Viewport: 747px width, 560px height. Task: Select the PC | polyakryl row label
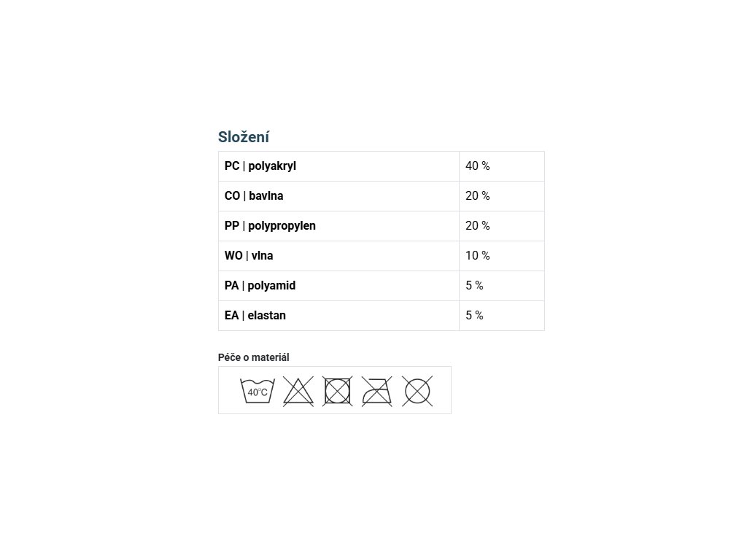[x=260, y=166]
